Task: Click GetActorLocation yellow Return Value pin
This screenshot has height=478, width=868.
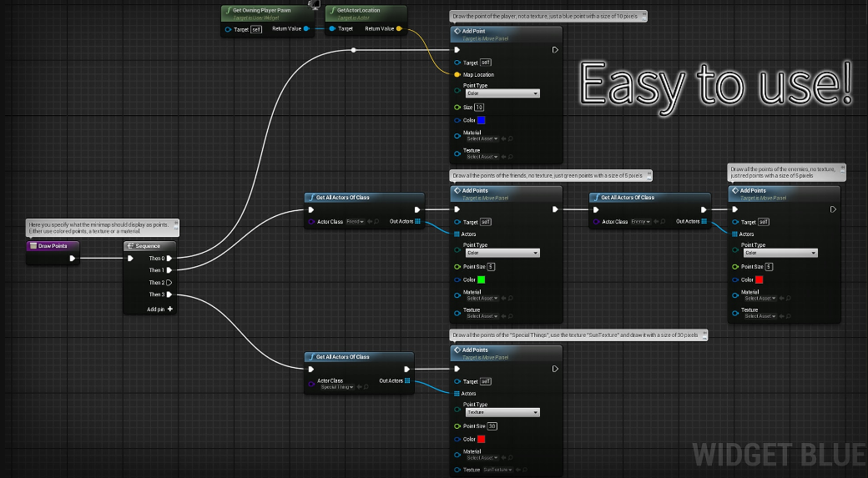Action: click(399, 28)
